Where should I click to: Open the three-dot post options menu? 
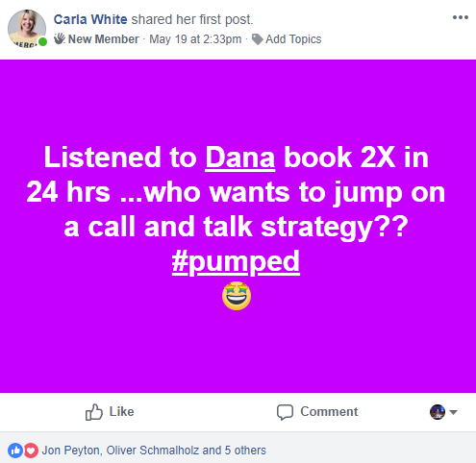pos(461,17)
